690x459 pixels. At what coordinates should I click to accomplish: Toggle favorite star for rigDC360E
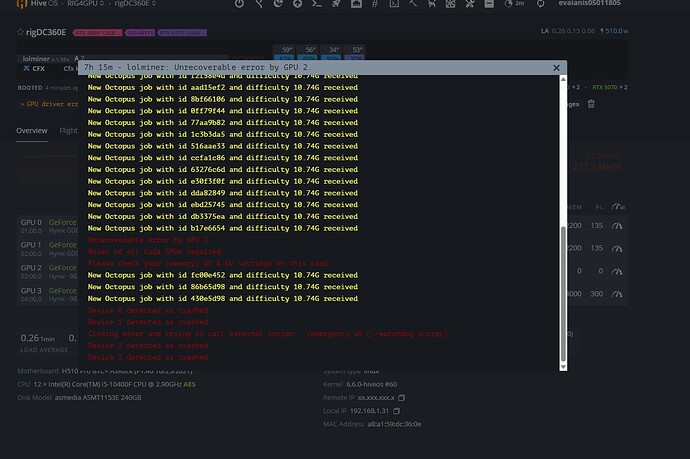click(19, 32)
